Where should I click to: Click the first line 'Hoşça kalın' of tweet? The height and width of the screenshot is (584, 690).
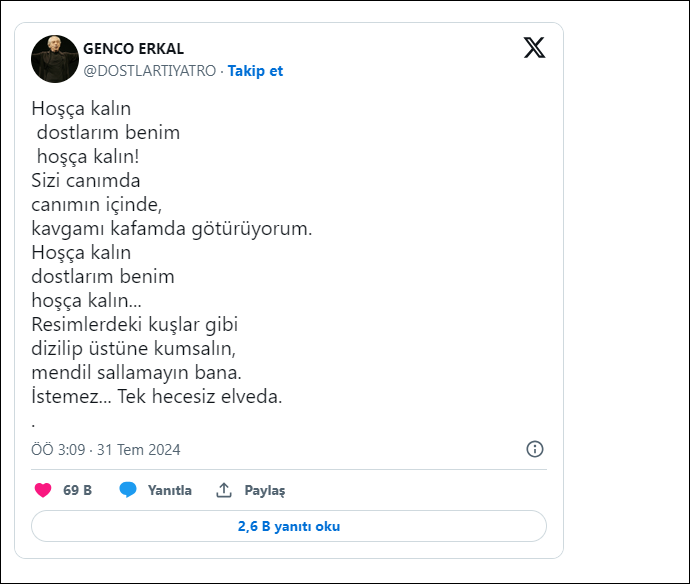81,108
